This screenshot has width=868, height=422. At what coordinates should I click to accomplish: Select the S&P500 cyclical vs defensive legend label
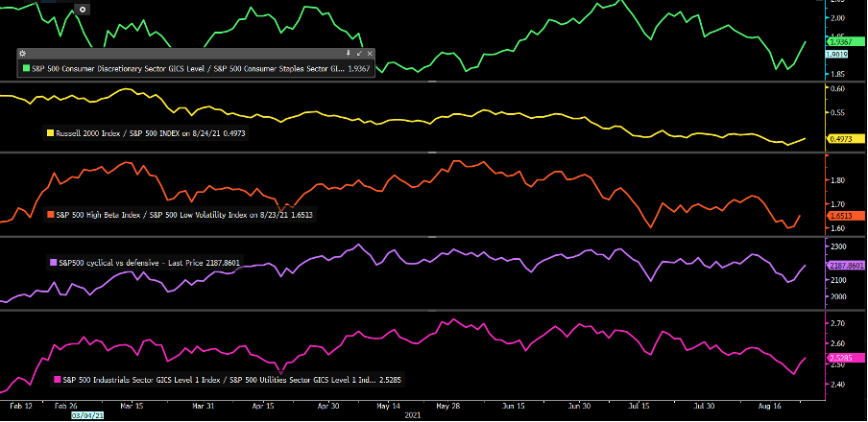click(x=149, y=263)
